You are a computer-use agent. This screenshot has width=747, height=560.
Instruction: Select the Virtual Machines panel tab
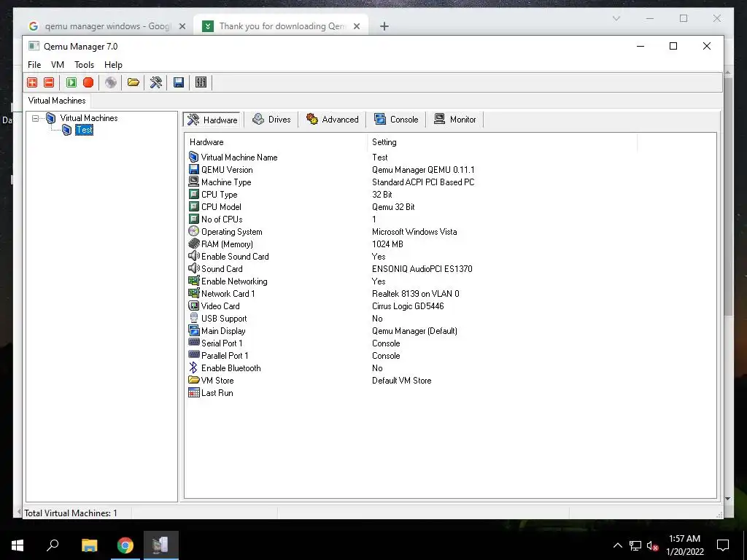(x=57, y=101)
